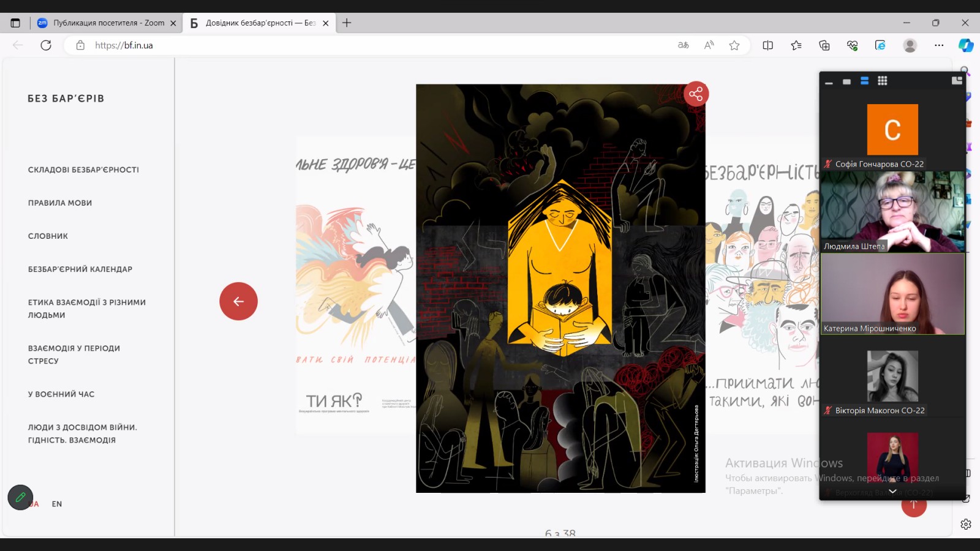Click the green pencil edit icon
Viewport: 980px width, 551px height.
tap(20, 498)
